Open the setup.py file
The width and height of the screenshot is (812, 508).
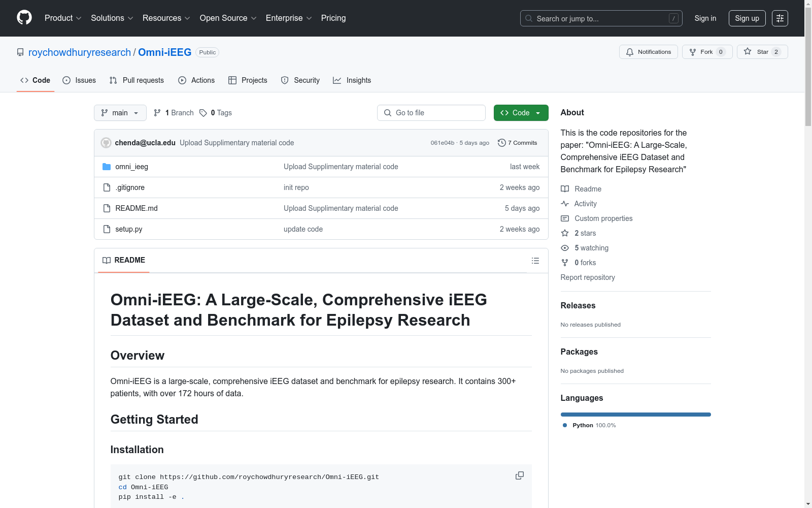pos(128,229)
